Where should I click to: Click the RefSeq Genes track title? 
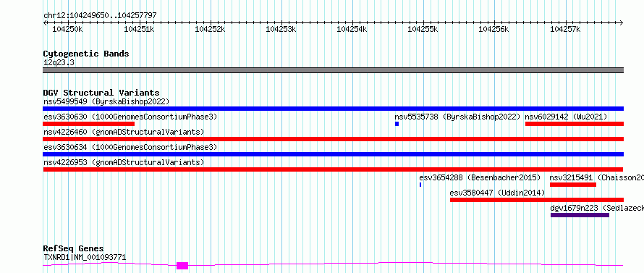pyautogui.click(x=74, y=249)
